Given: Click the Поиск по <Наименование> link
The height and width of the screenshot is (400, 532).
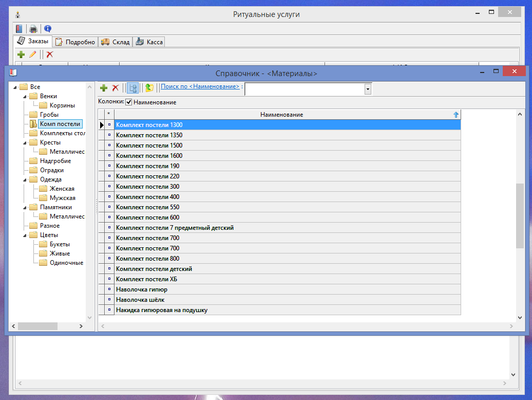Looking at the screenshot, I should point(200,86).
